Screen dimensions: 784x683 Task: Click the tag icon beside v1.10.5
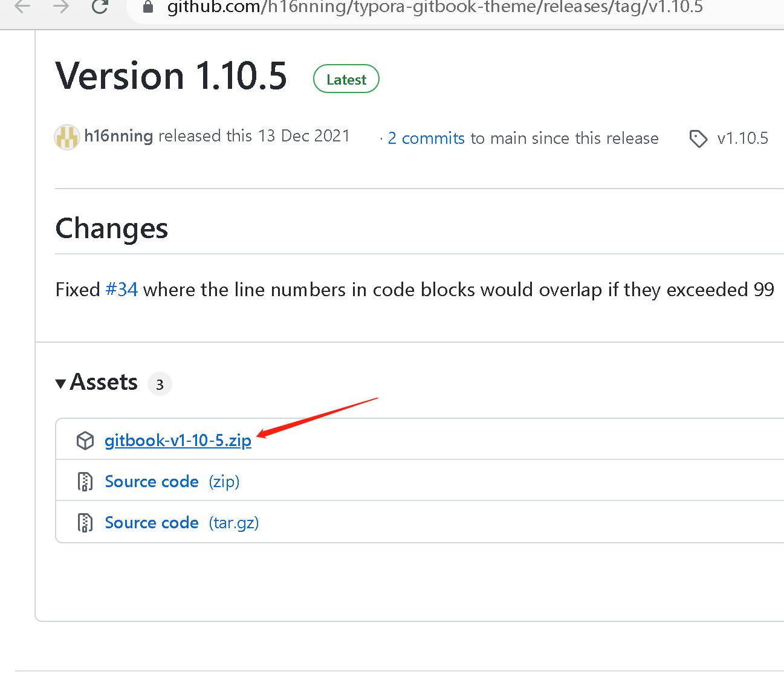pos(698,138)
